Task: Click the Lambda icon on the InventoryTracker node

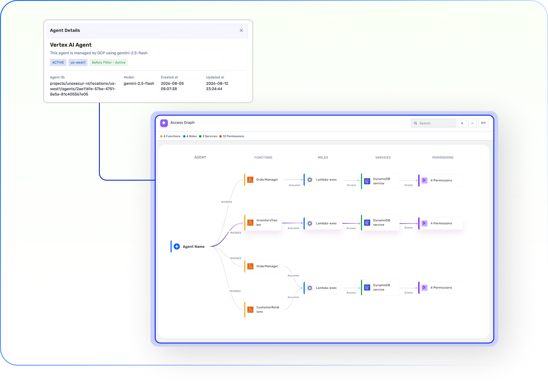Action: [x=250, y=223]
